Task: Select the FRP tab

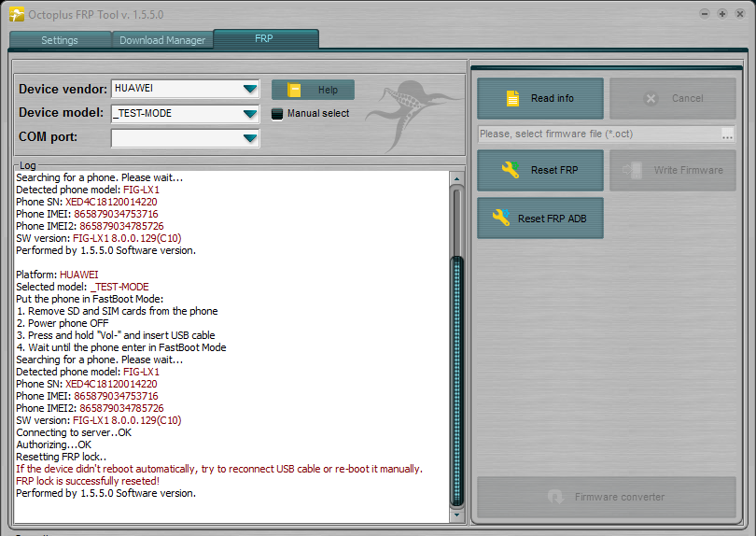Action: 266,38
